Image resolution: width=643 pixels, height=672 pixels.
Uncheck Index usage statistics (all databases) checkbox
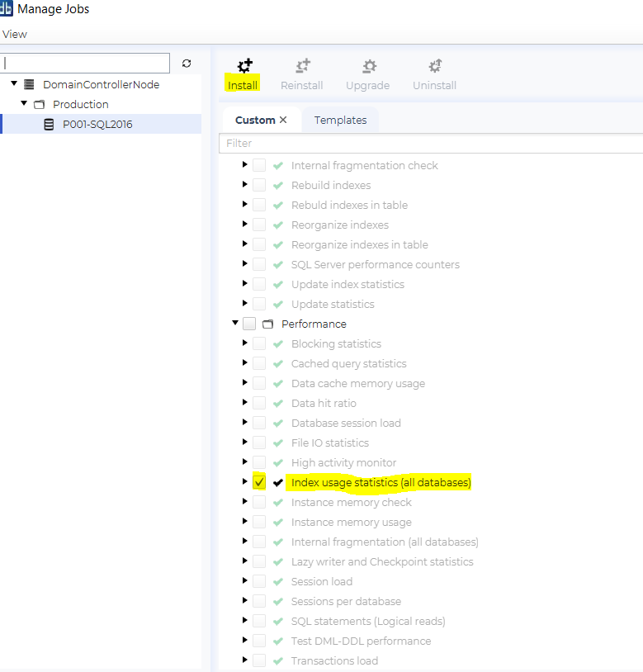259,482
